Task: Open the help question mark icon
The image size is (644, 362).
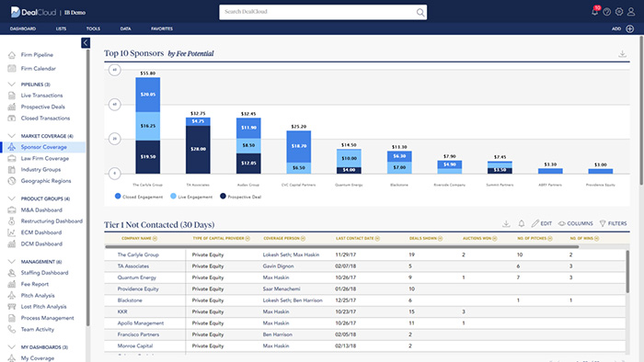Action: pyautogui.click(x=607, y=12)
